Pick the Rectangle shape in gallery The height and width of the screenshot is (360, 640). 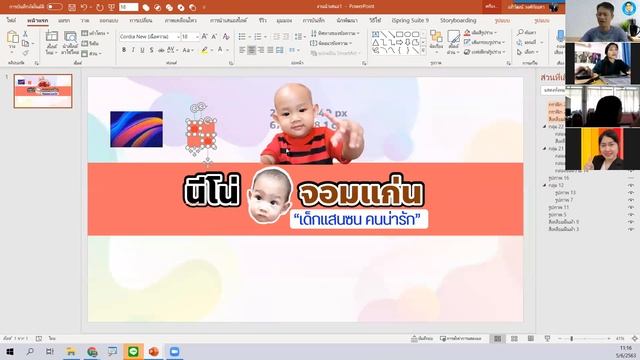point(400,34)
